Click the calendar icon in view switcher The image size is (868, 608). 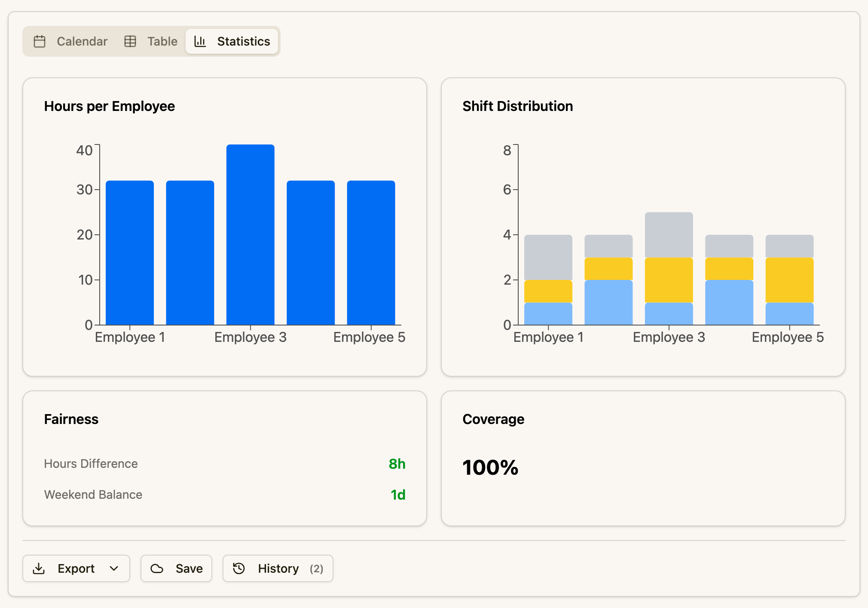tap(40, 41)
